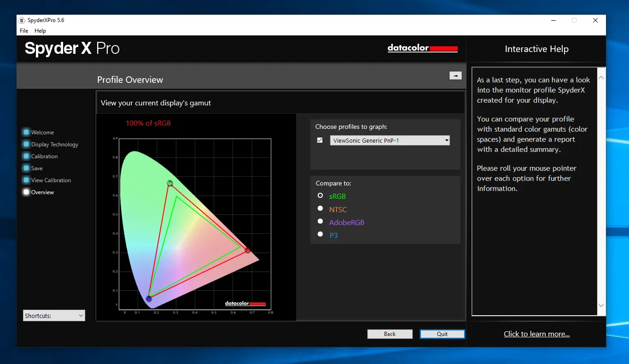Click the Overview step indicator icon

point(26,192)
